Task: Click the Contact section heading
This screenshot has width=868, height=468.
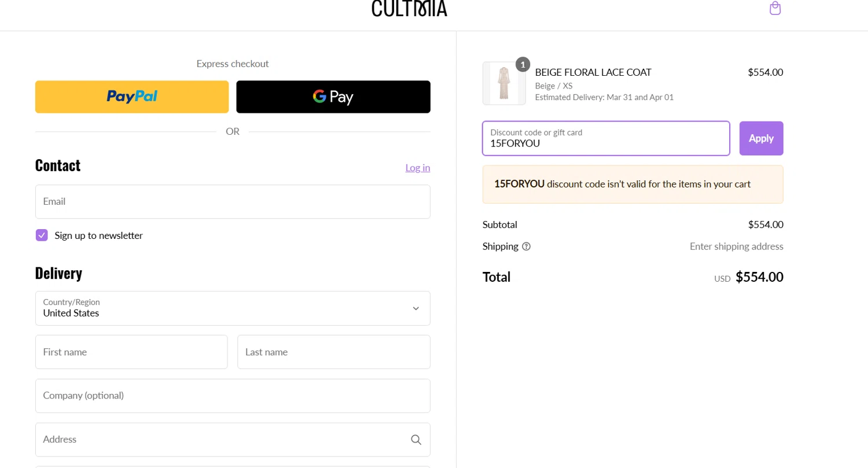Action: point(58,165)
